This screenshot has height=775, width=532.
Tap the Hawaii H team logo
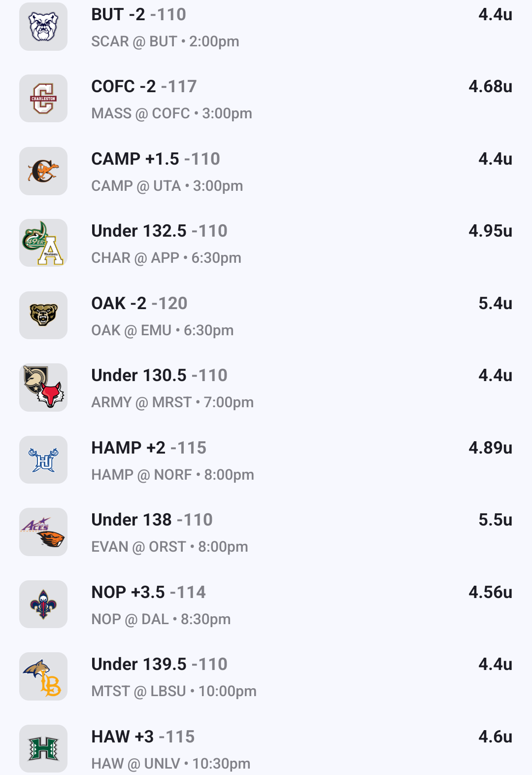[43, 748]
